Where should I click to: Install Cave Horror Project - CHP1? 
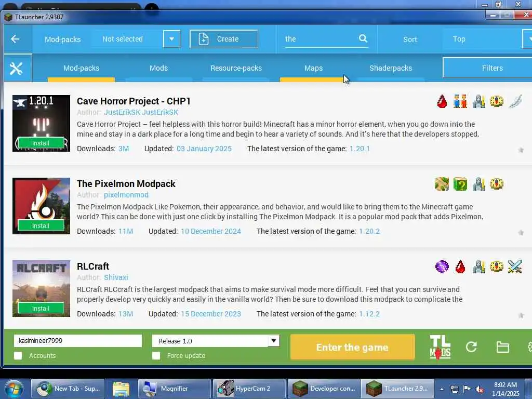tap(41, 143)
